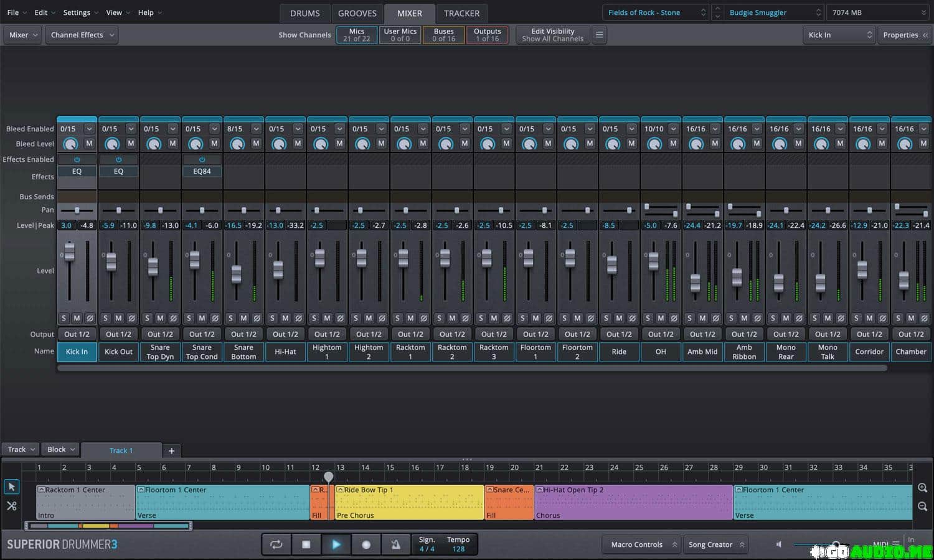Select the scissors cut tool

click(x=11, y=506)
